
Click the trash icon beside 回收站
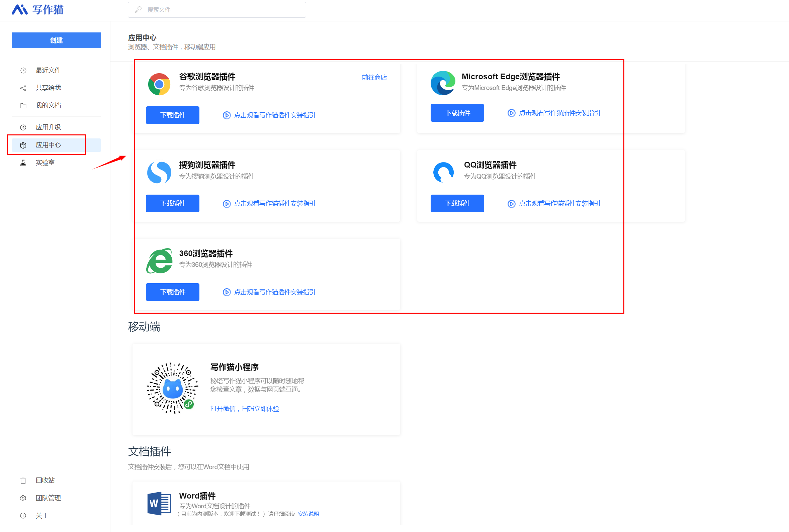click(23, 481)
